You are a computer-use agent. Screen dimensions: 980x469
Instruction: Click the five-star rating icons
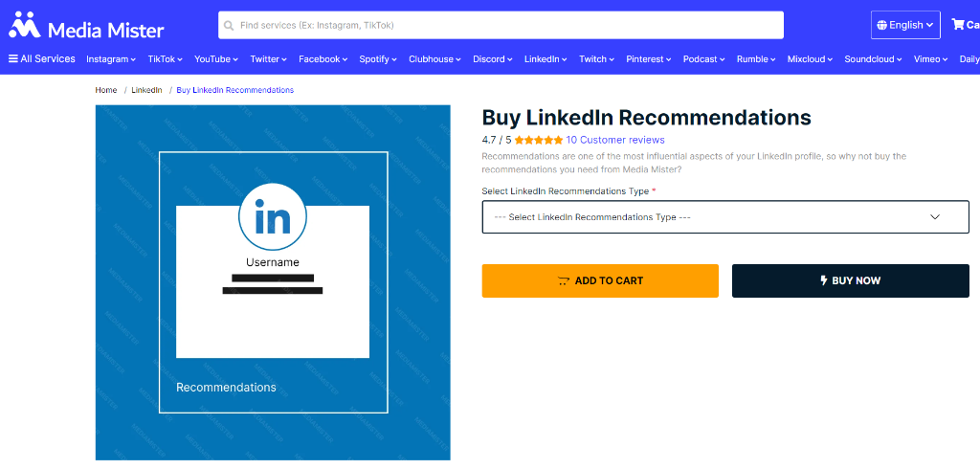539,140
